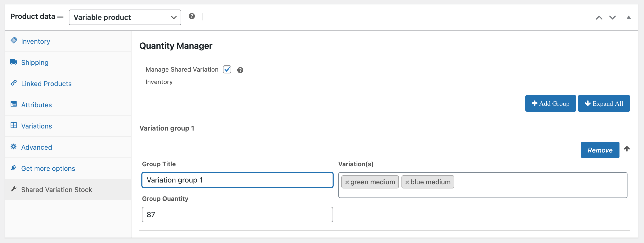Toggle Manage Shared Variation Inventory checkbox
The width and height of the screenshot is (644, 243).
[227, 69]
